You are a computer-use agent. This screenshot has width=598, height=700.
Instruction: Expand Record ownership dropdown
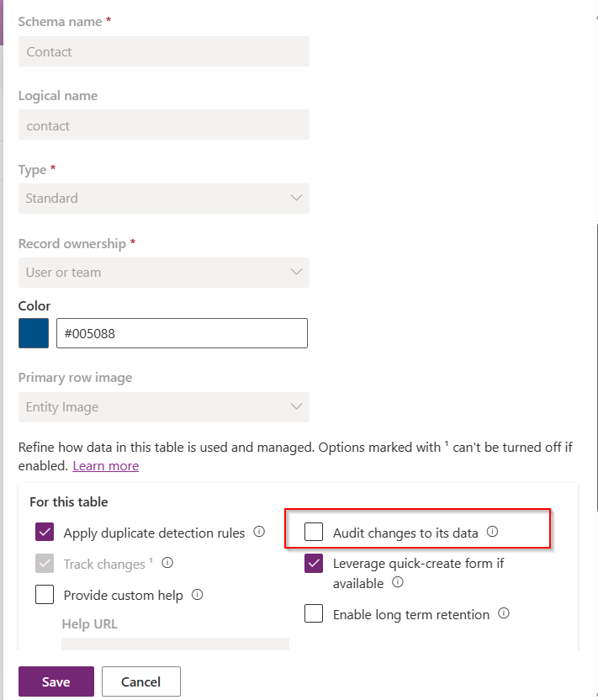click(164, 273)
